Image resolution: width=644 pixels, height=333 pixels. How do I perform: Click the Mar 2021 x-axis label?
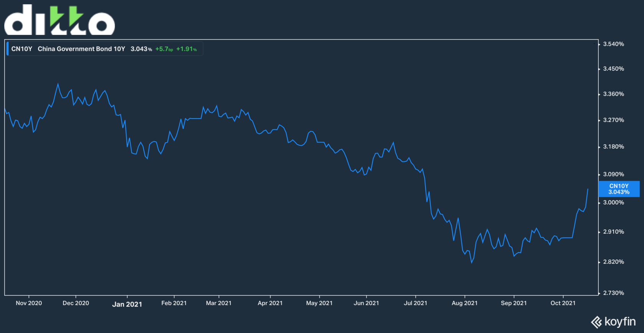[219, 303]
